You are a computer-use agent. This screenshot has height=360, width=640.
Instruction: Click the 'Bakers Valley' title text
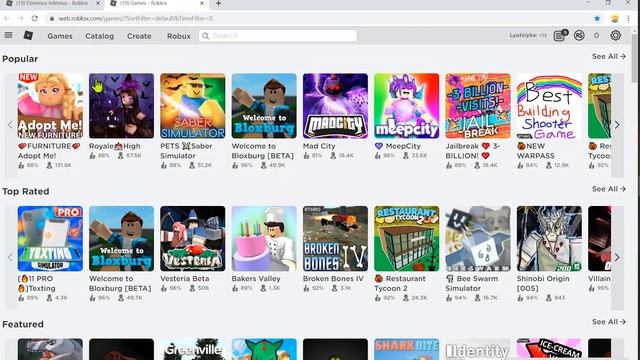[256, 279]
